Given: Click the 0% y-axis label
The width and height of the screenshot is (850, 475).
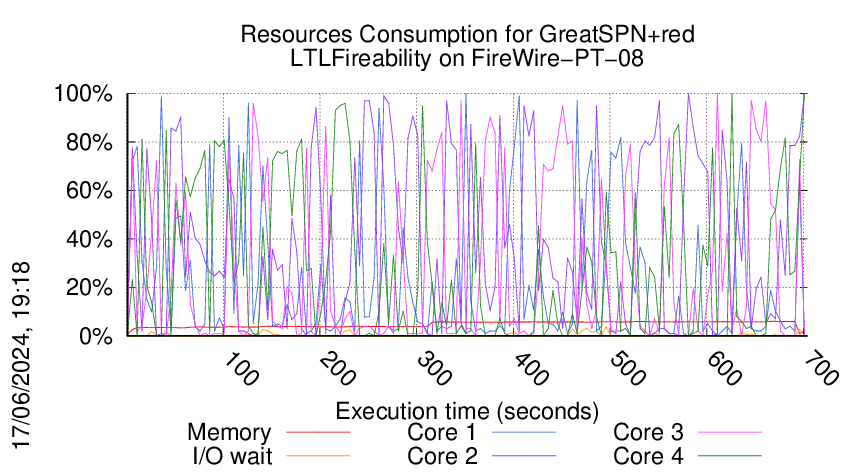Looking at the screenshot, I should tap(96, 336).
